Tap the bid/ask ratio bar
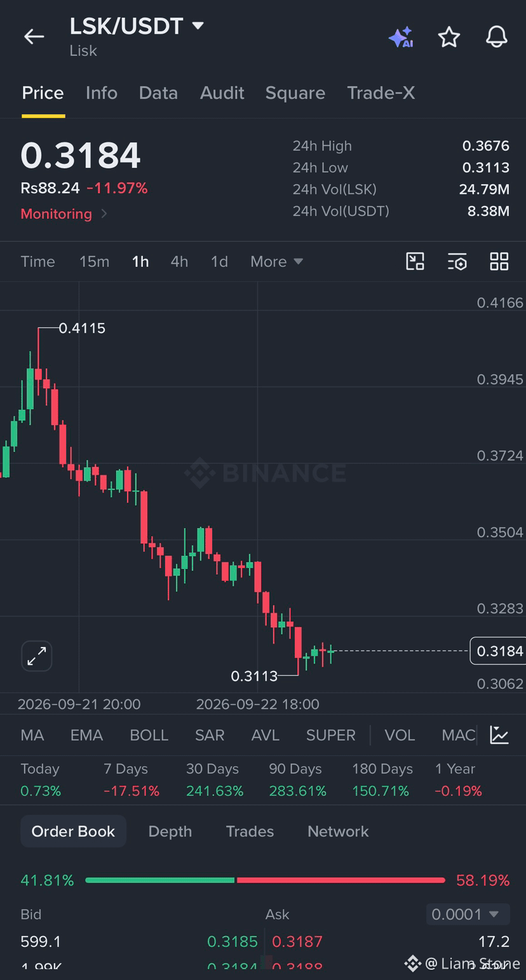The image size is (526, 980). (265, 880)
